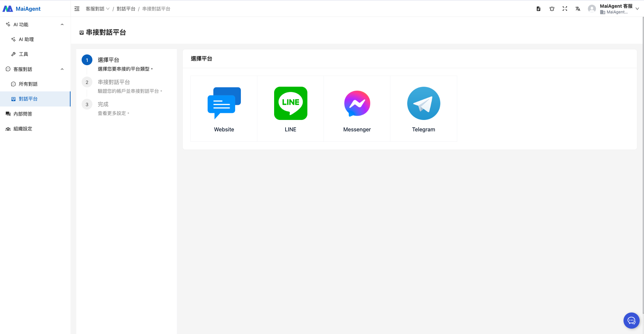
Task: Open the language translation icon
Action: pyautogui.click(x=578, y=9)
